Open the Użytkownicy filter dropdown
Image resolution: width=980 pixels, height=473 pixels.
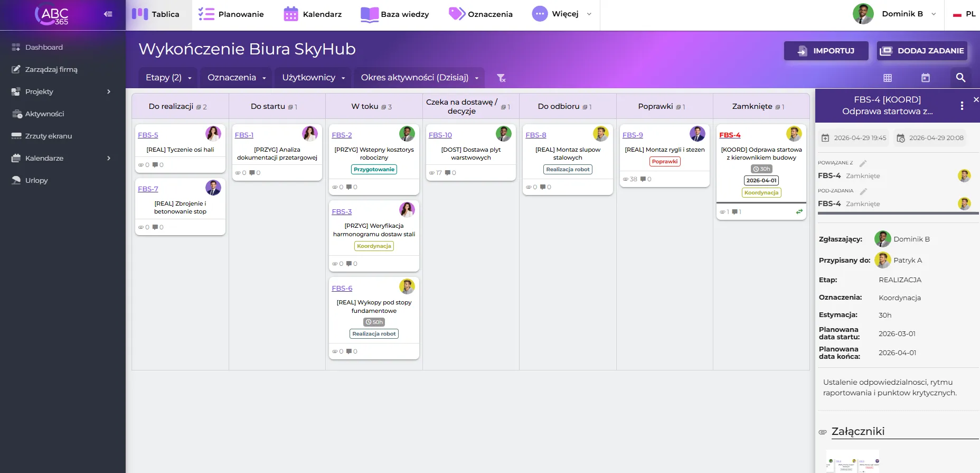313,78
